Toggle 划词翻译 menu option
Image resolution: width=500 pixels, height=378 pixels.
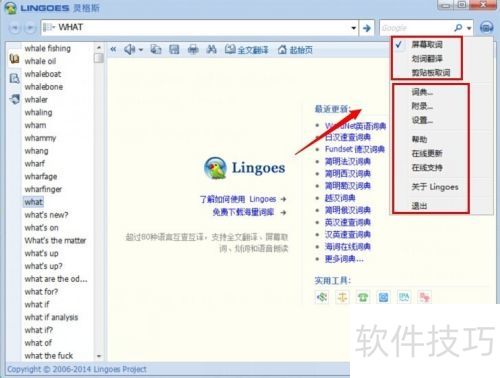(x=427, y=59)
